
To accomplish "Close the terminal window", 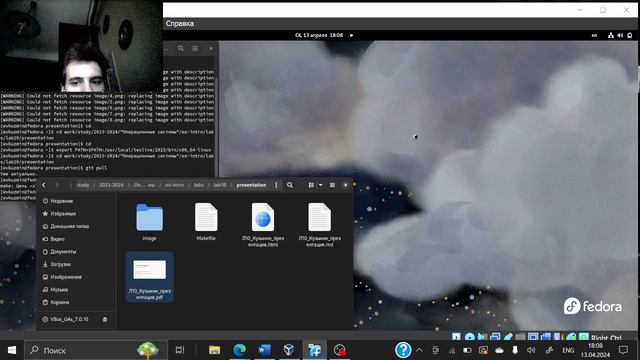I will [211, 49].
